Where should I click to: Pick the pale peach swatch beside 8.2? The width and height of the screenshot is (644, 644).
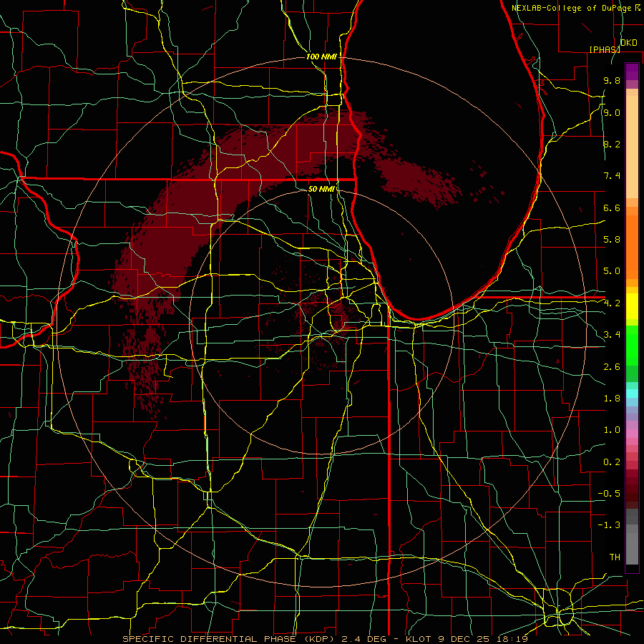click(x=632, y=147)
